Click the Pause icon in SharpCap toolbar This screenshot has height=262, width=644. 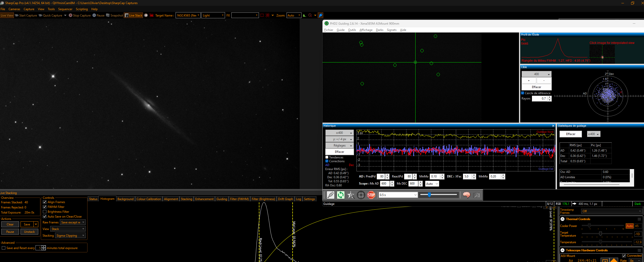tap(94, 15)
